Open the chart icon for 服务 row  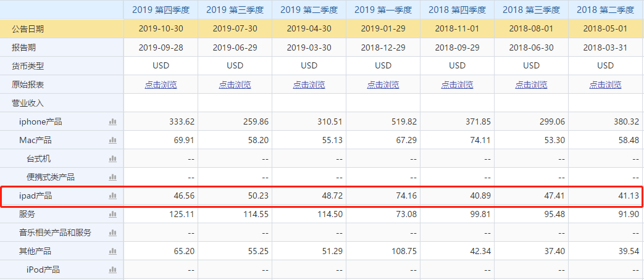112,214
